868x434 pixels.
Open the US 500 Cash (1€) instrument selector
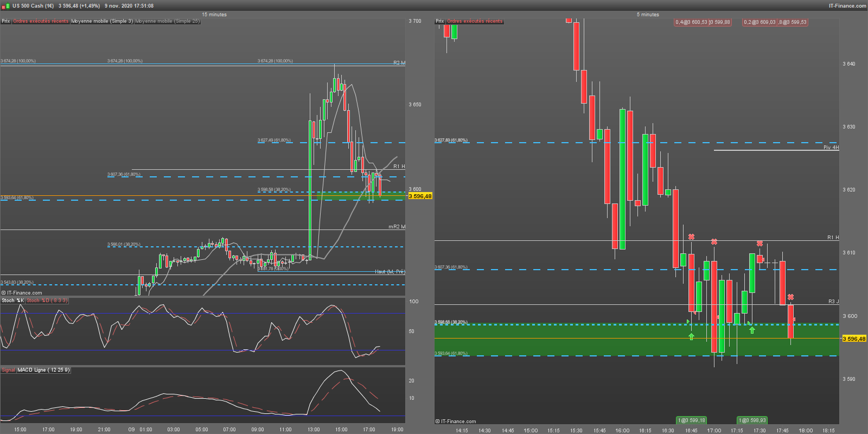tap(33, 6)
